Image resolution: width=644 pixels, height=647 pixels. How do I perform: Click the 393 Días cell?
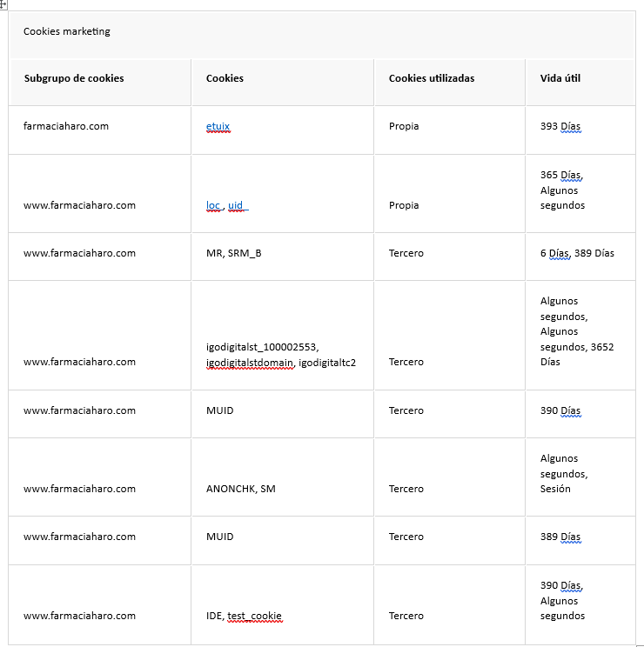(580, 130)
